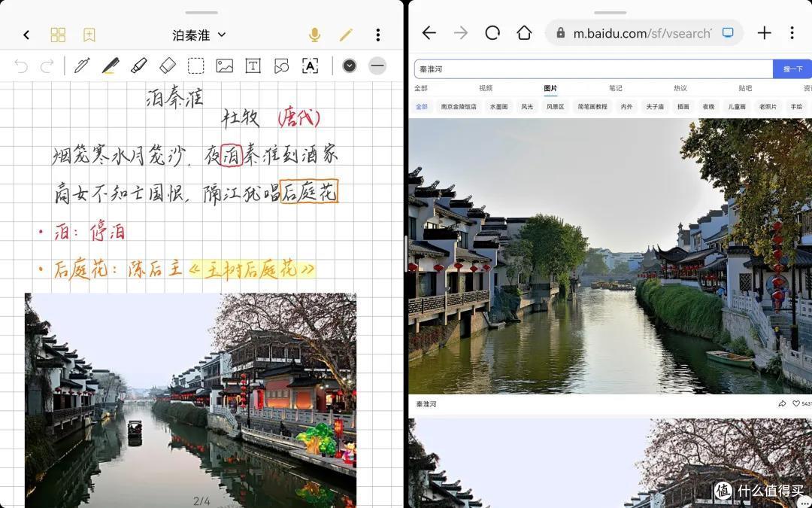The image size is (812, 508).
Task: Select the 图片 tab
Action: click(x=550, y=88)
